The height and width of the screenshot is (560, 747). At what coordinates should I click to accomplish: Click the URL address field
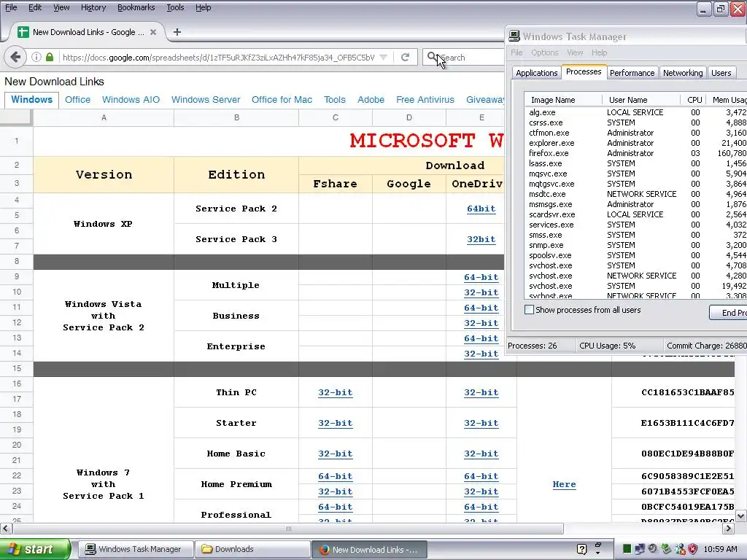[218, 57]
